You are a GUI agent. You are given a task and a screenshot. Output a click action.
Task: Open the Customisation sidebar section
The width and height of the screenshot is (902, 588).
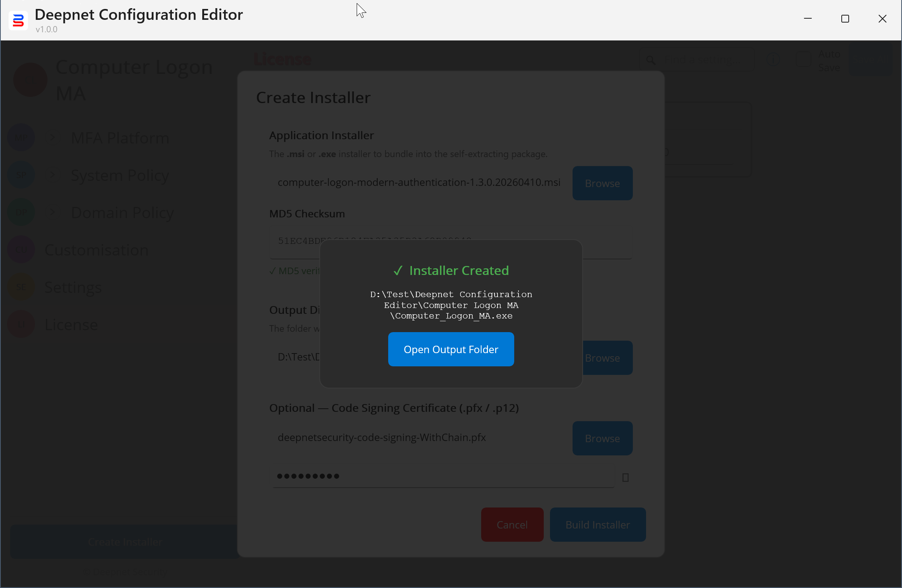tap(96, 250)
